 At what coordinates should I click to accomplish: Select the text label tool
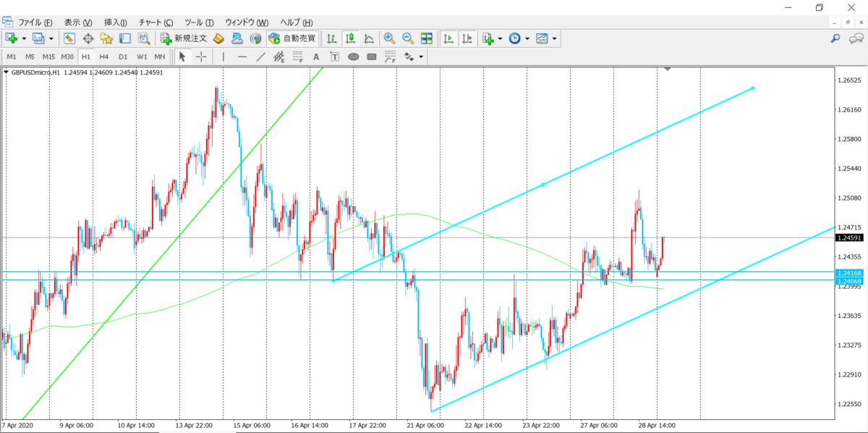[334, 56]
